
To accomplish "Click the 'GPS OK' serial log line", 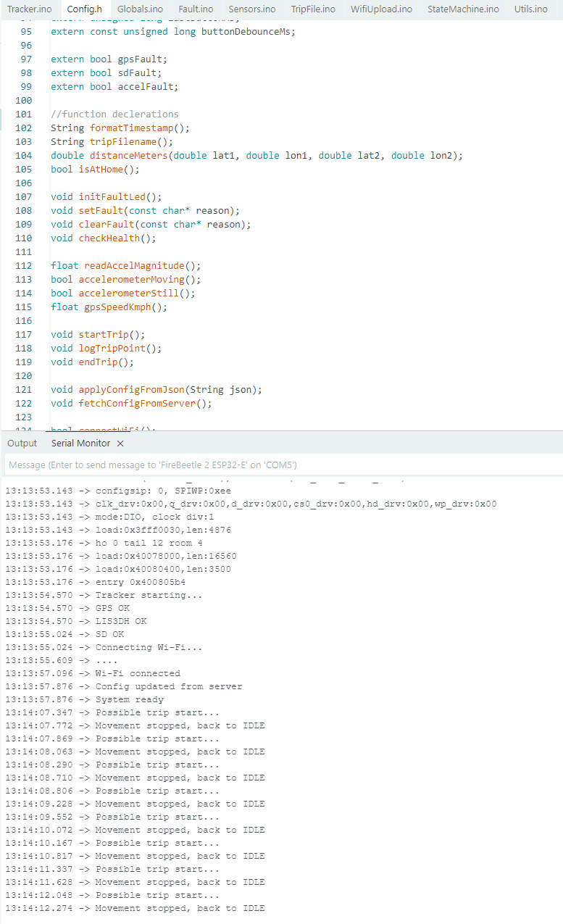I will (67, 608).
